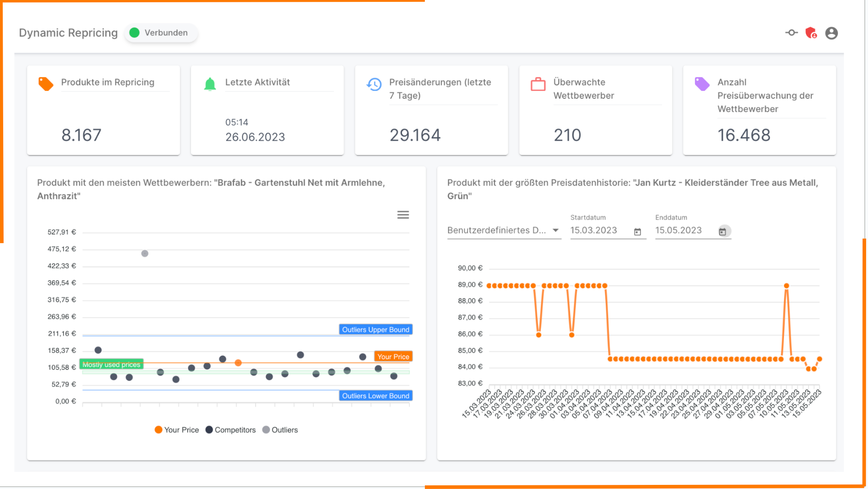Select the gray outlier point near 475 €
This screenshot has width=868, height=489.
(x=145, y=254)
